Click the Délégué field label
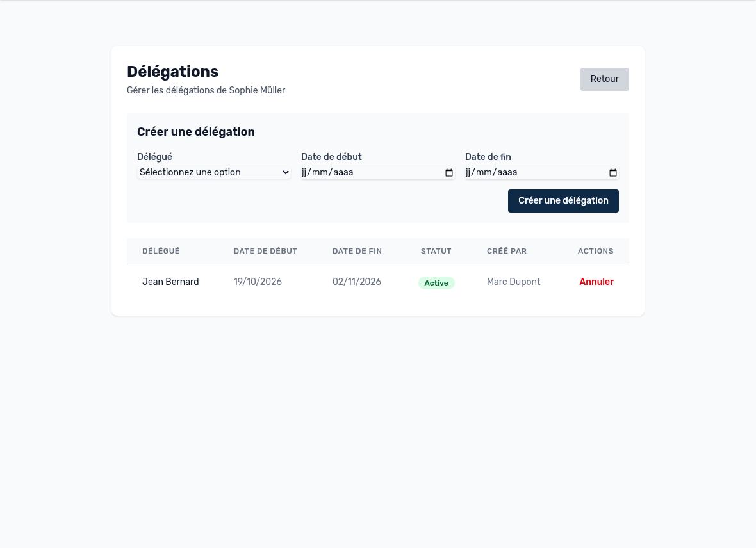Viewport: 756px width, 548px height. click(x=154, y=157)
